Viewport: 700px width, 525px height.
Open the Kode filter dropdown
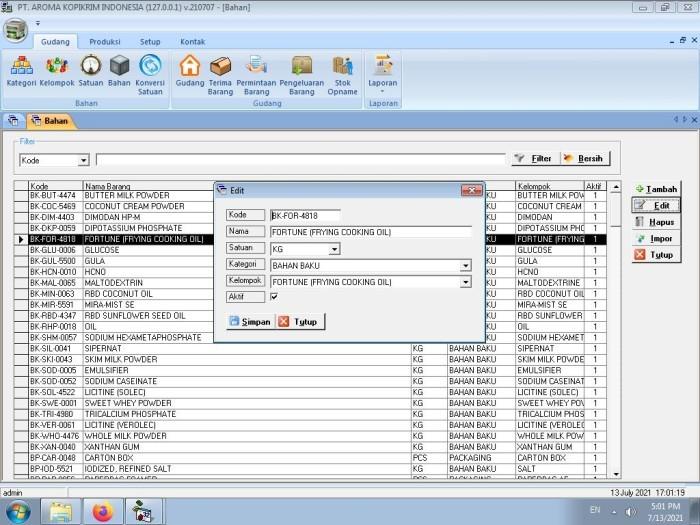coord(83,160)
